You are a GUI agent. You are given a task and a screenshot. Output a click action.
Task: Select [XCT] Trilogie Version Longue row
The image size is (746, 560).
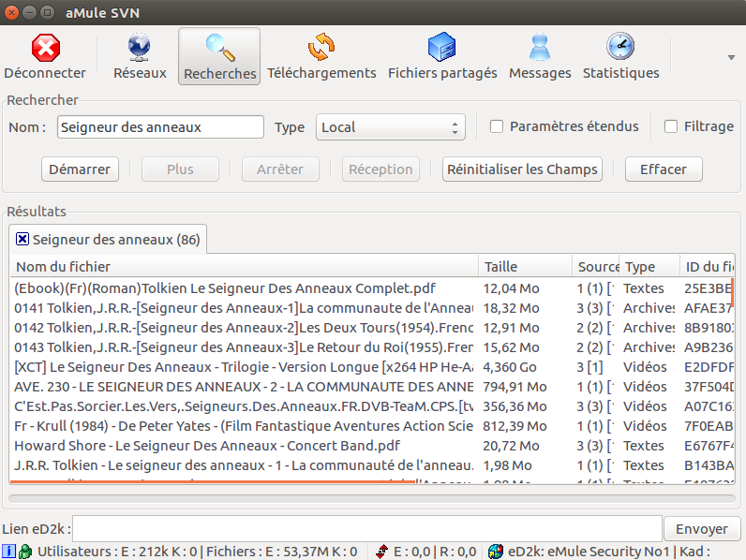coord(372,367)
